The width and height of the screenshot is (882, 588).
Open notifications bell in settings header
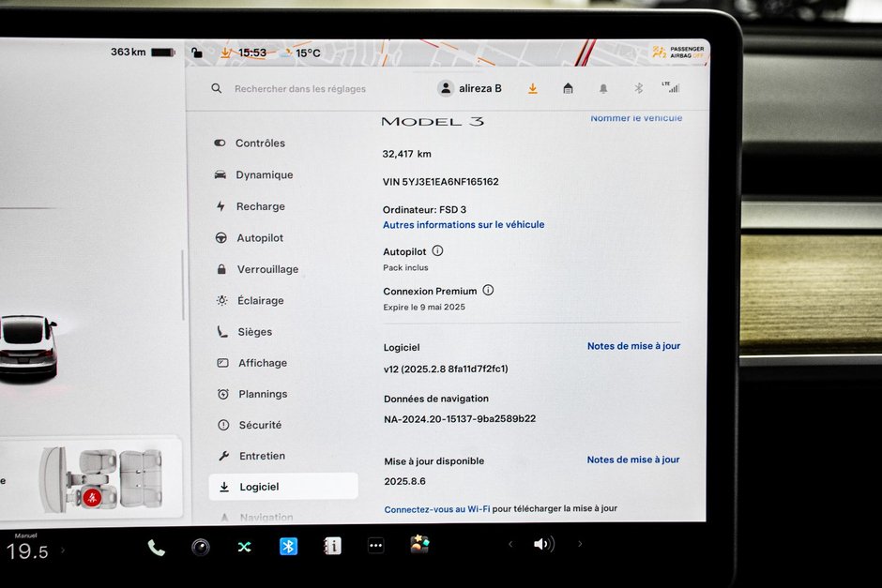point(603,88)
